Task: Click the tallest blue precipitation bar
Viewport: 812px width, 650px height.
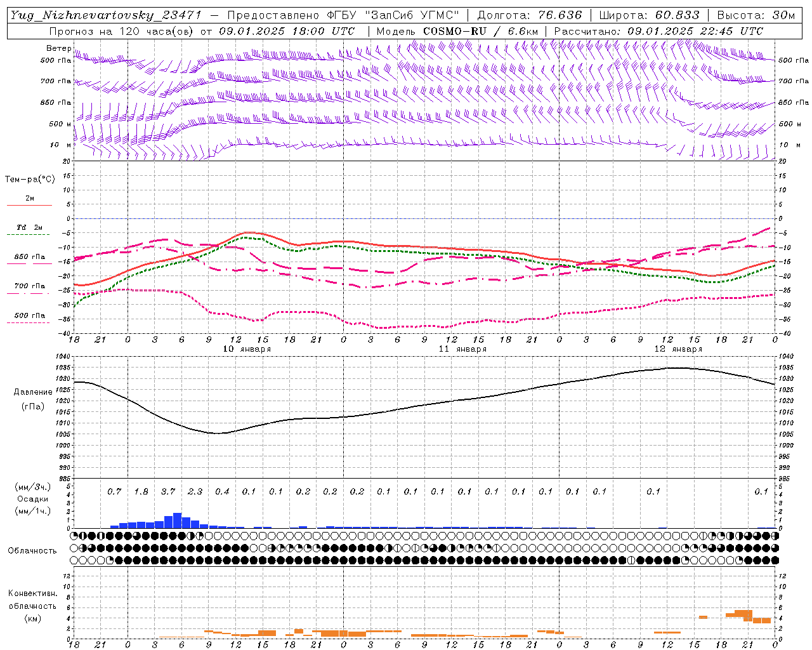Action: coord(178,521)
